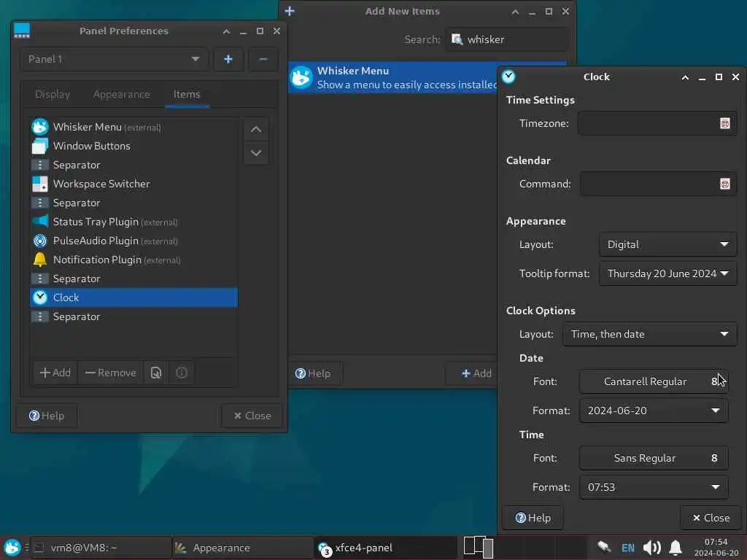Select the Clock row in the items list
Image resolution: width=747 pixels, height=560 pixels.
pos(134,297)
